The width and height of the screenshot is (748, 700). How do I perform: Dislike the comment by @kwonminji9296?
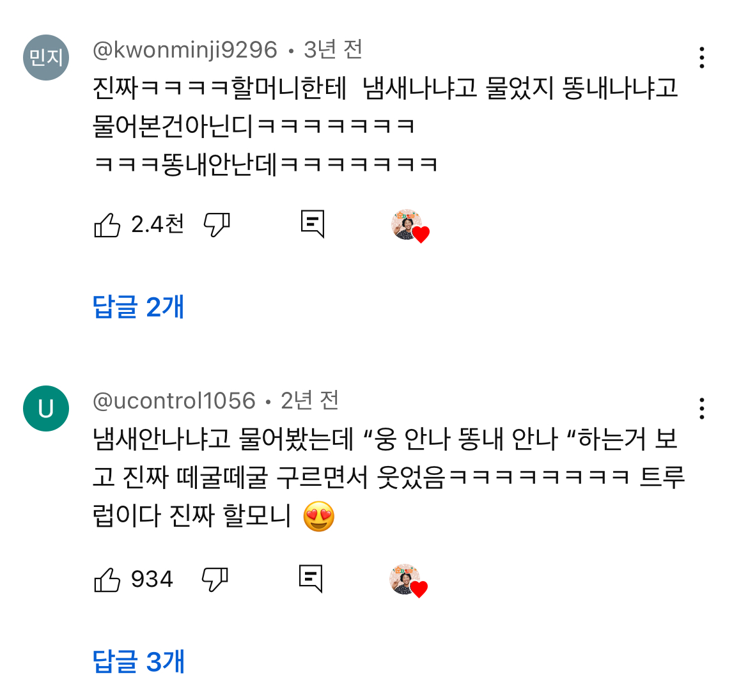(x=216, y=225)
